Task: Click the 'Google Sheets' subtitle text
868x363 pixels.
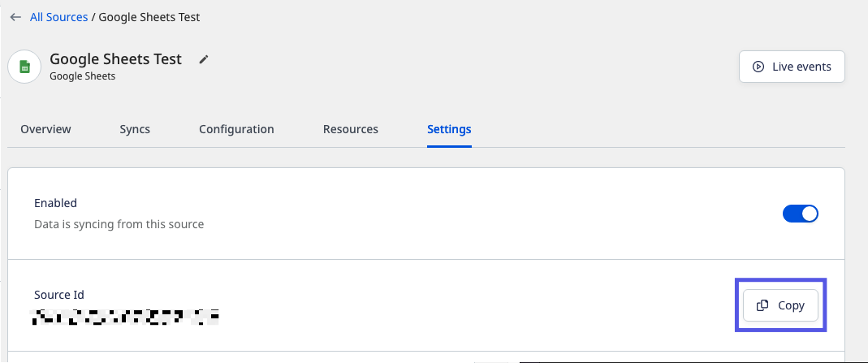Action: click(x=83, y=76)
